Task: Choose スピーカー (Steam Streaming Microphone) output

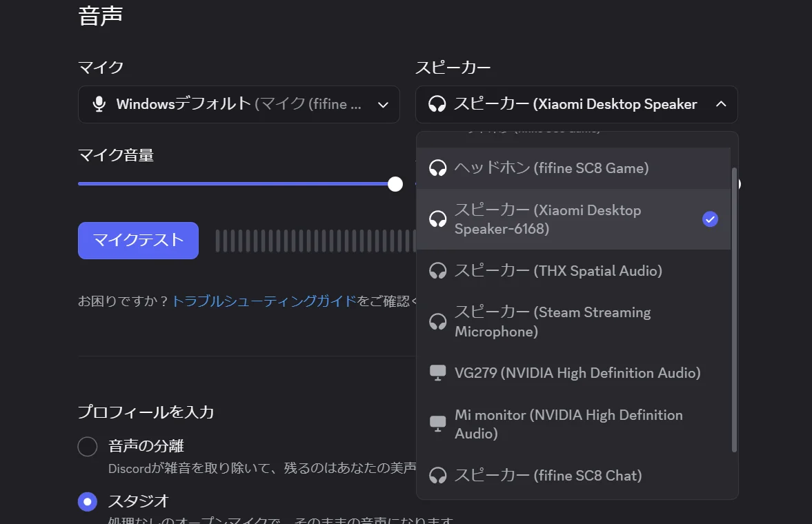Action: [x=573, y=321]
